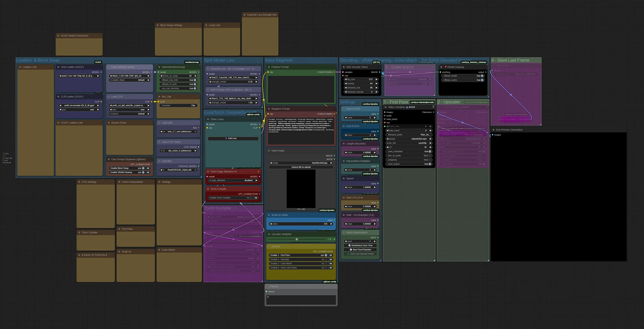The height and width of the screenshot is (329, 644).
Task: Toggle Enable 3 - Color Match switch
Action: [326, 264]
